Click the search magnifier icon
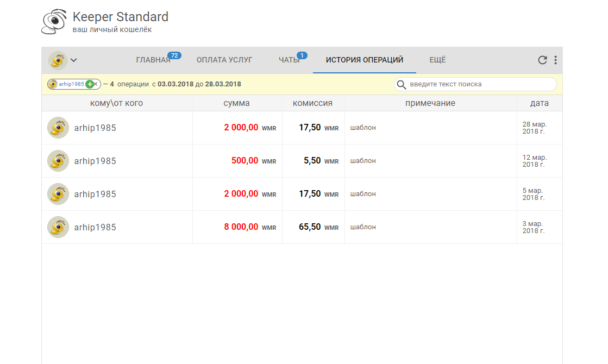This screenshot has height=364, width=608. pos(402,85)
